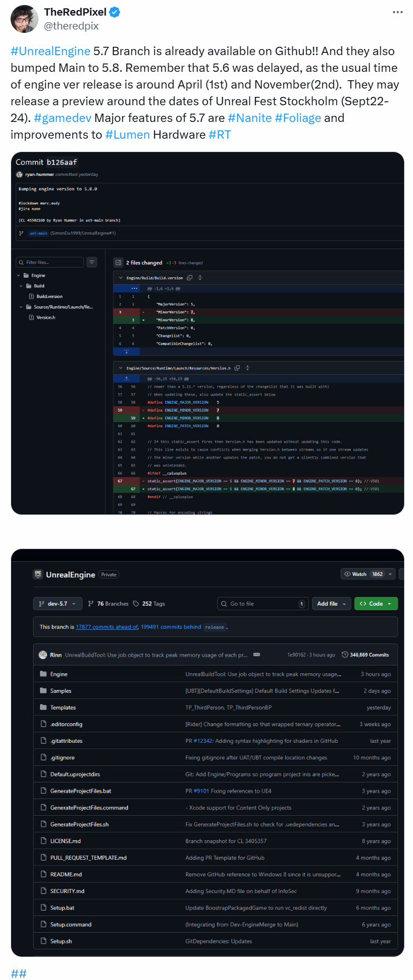The width and height of the screenshot is (413, 980).
Task: Open the dev-5.7 branch selector dropdown
Action: pos(57,604)
